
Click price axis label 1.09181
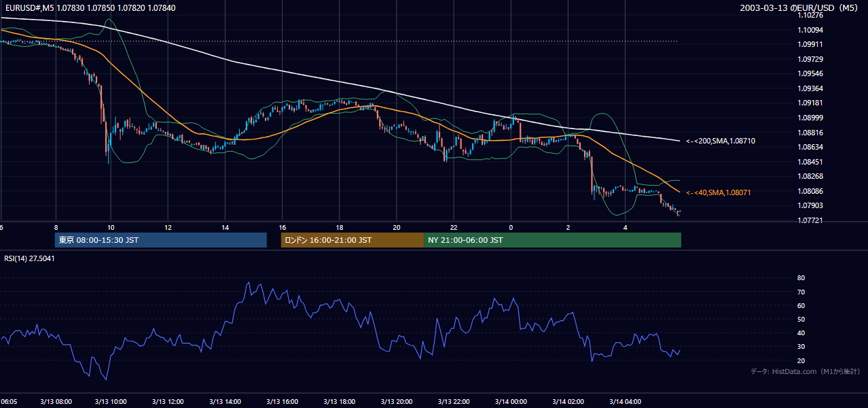point(810,103)
